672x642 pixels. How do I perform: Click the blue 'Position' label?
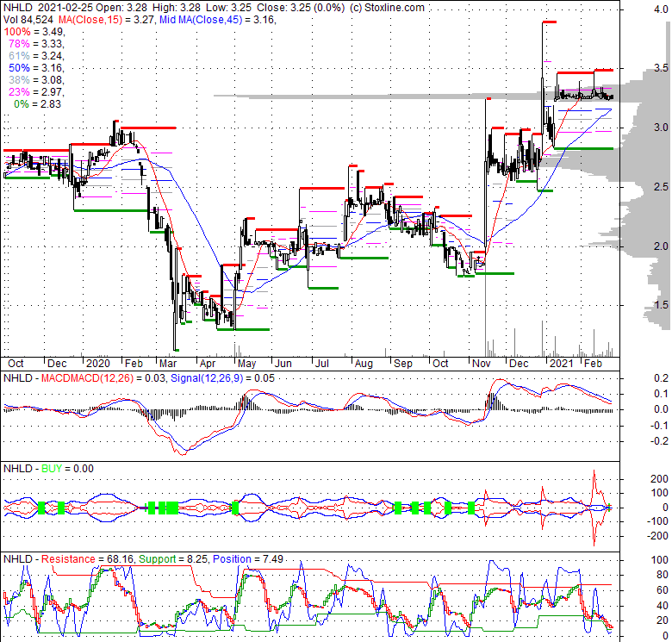pyautogui.click(x=232, y=559)
